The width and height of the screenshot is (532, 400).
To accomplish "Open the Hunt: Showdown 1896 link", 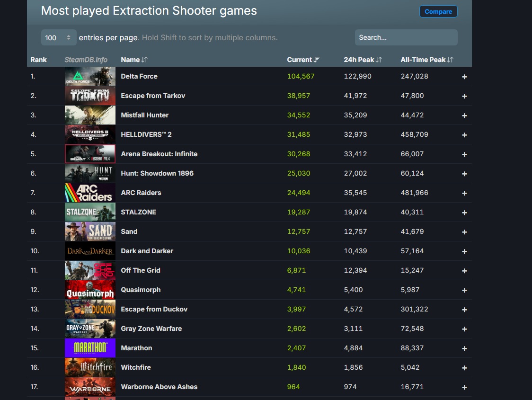I will (157, 173).
